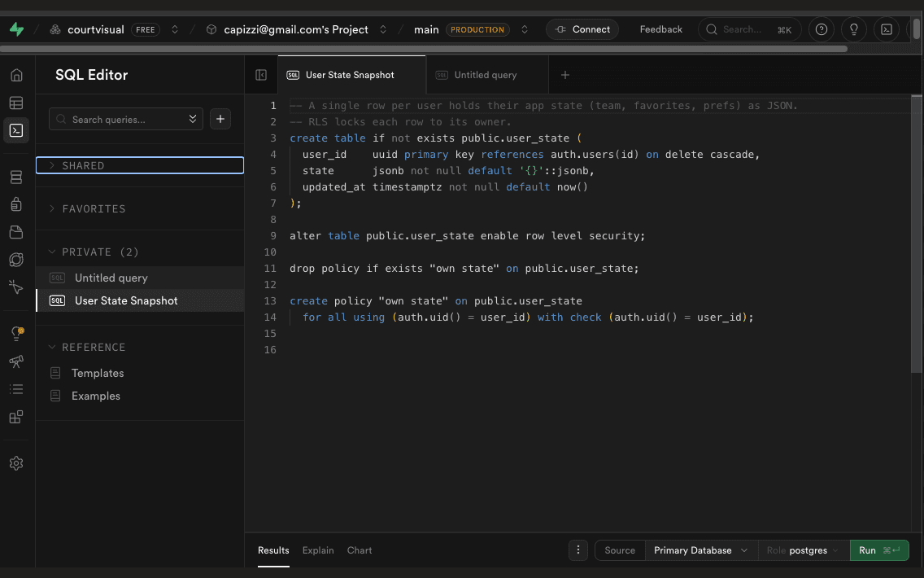Expand the SHARED section
Viewport: 924px width, 578px height.
click(140, 166)
